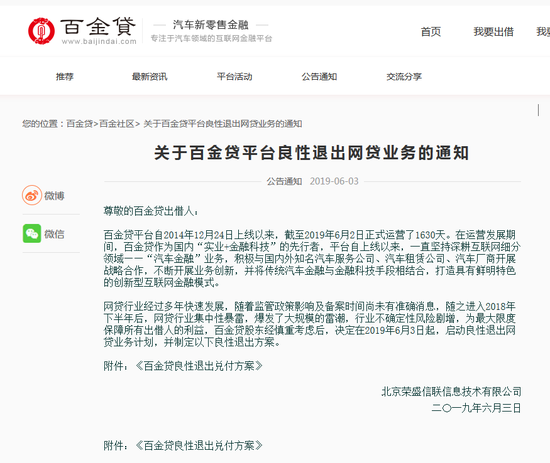Click the signature 北京荣盛信联信息技术有限公司
This screenshot has height=463, width=550.
pyautogui.click(x=451, y=391)
